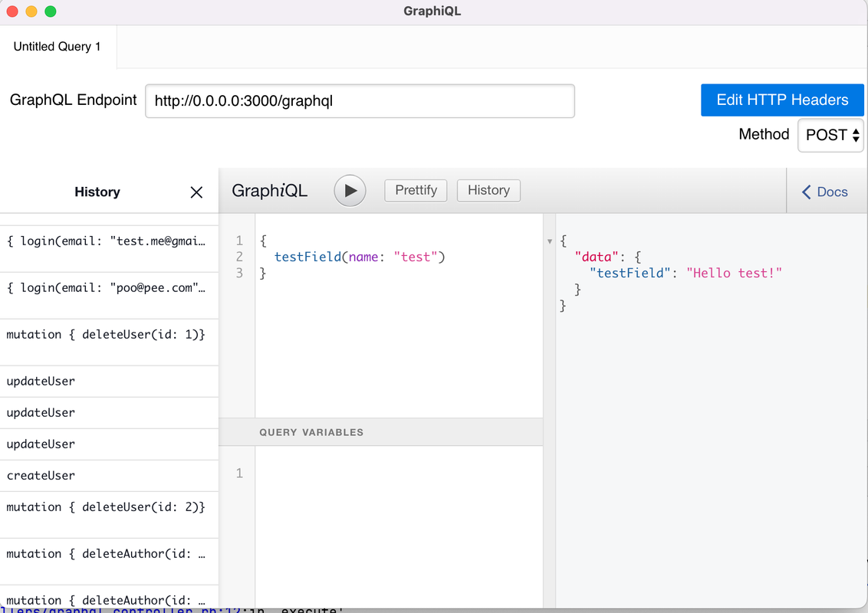This screenshot has height=613, width=868.
Task: Click inside the query variables editor
Action: point(399,526)
